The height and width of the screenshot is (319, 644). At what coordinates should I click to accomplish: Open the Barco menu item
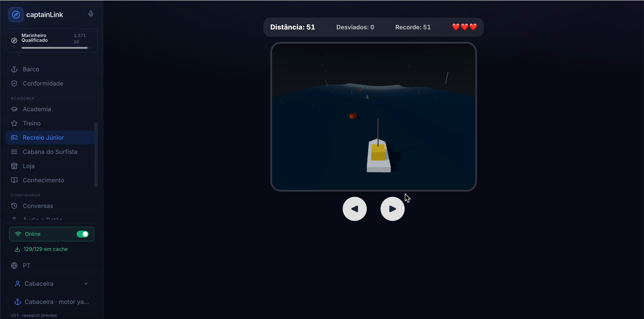tap(50, 69)
